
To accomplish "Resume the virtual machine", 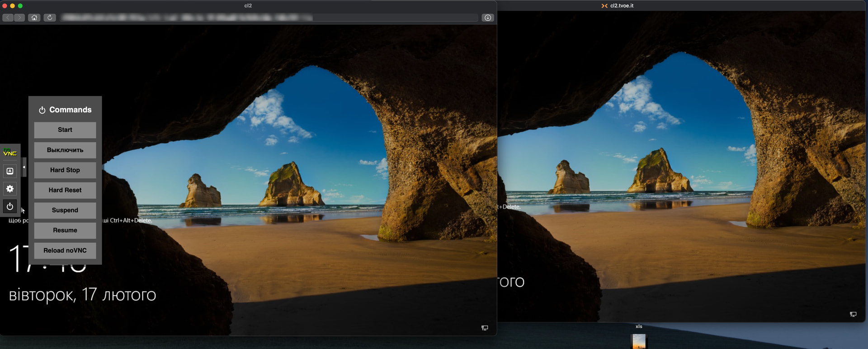I will [65, 230].
